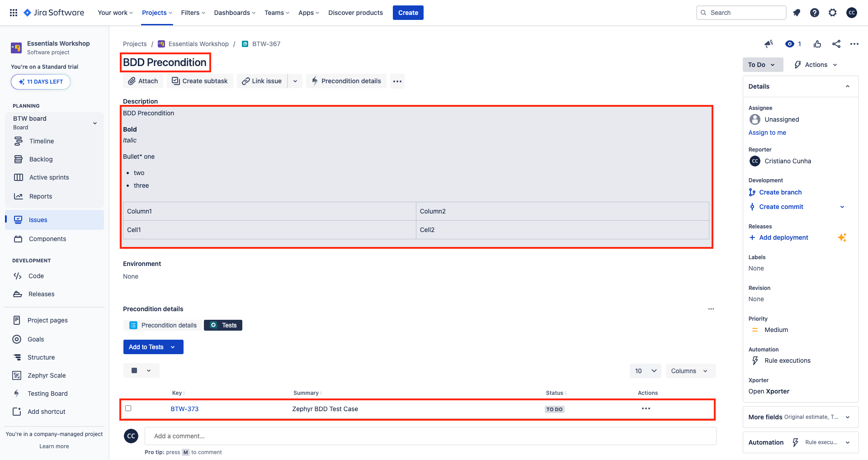Open Goals in the sidebar
Viewport: 868px width, 460px height.
(36, 339)
